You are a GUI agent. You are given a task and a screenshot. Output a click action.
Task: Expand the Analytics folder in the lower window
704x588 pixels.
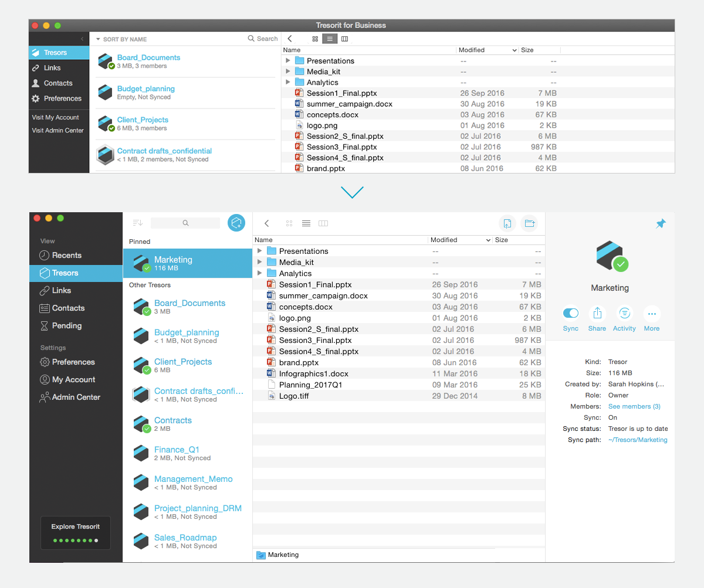[x=260, y=273]
